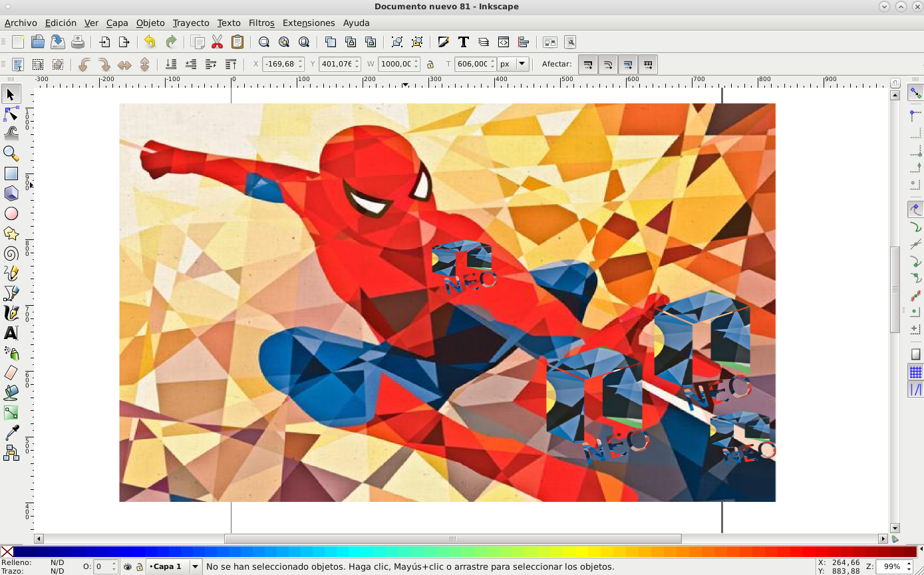Activate the Text tool in toolbox

tap(11, 333)
